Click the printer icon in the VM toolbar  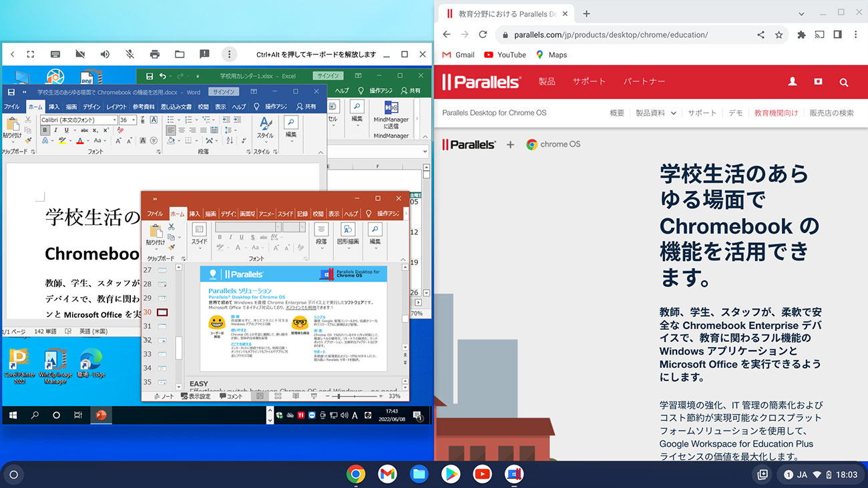(x=155, y=54)
